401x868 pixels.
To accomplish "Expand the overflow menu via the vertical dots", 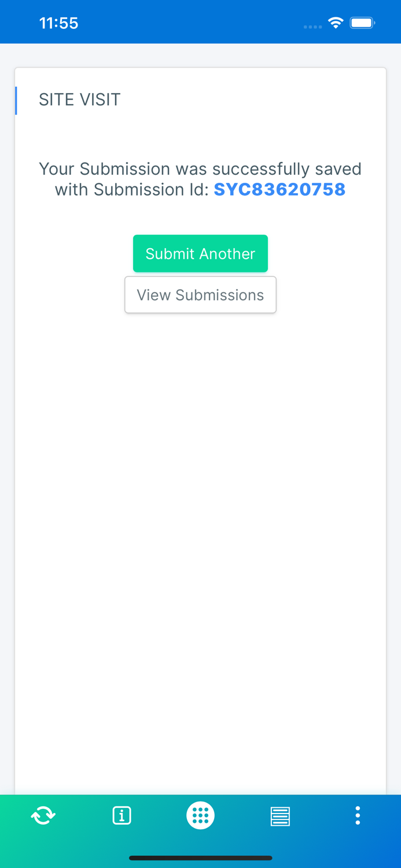I will (358, 815).
